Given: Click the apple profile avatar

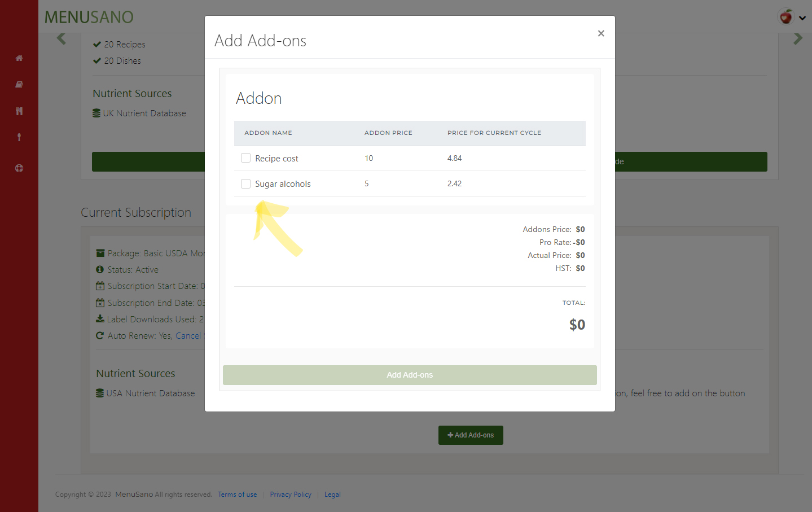Looking at the screenshot, I should [785, 17].
